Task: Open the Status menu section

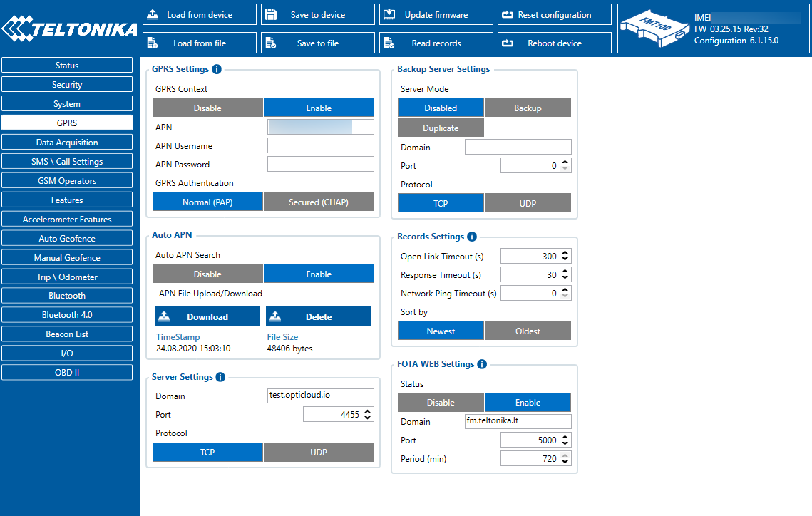Action: coord(67,65)
